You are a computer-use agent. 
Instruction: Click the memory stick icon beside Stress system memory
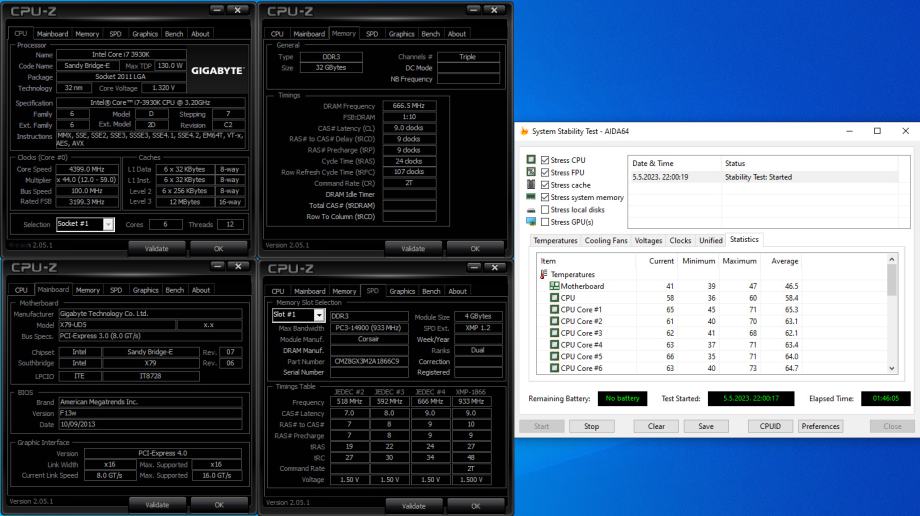[x=531, y=197]
